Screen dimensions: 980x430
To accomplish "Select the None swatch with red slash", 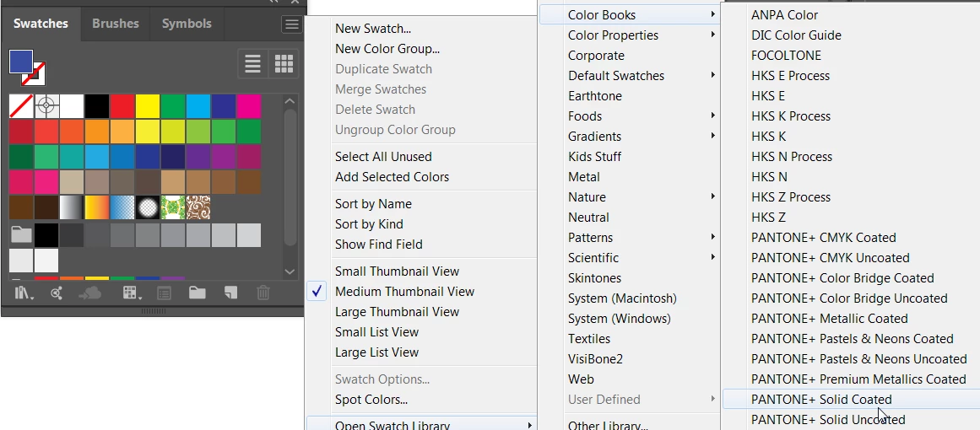I will (x=21, y=106).
